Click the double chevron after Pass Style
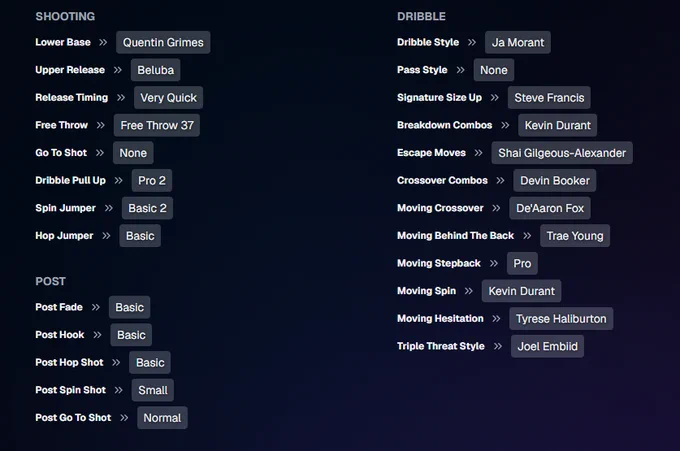 point(461,70)
